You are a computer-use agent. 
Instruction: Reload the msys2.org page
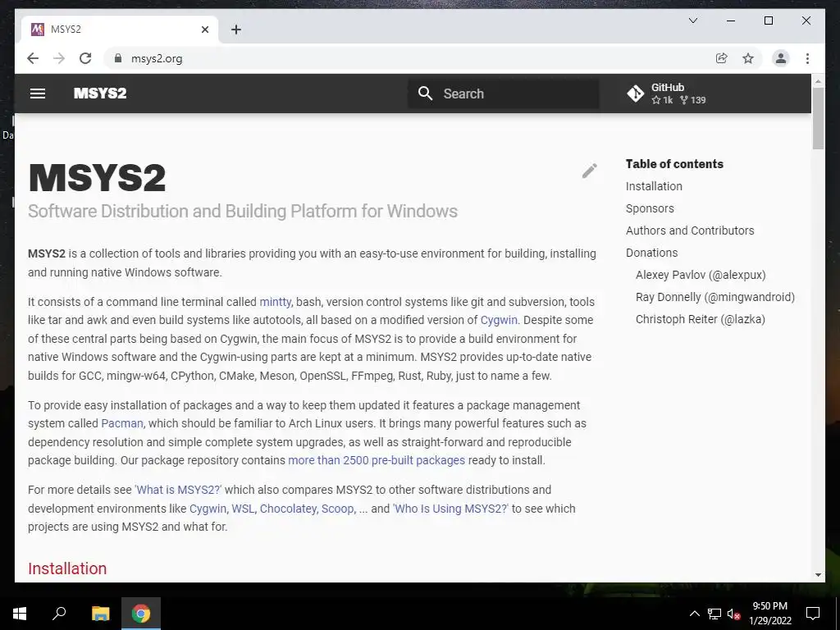coord(85,58)
